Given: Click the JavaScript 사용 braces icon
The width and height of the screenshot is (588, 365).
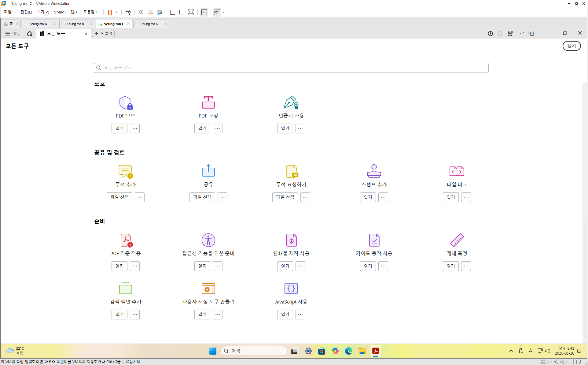Looking at the screenshot, I should point(291,288).
